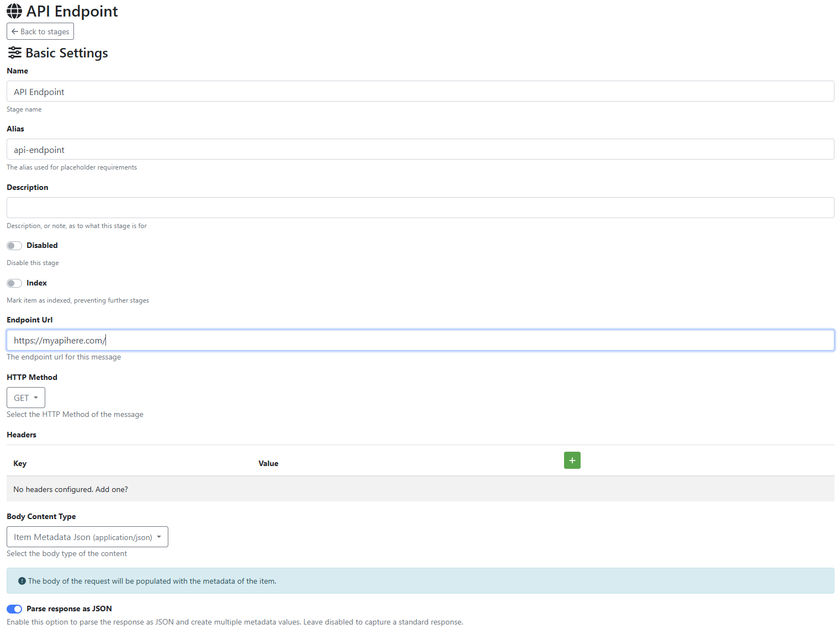Click the globe icon beside API Endpoint title
The width and height of the screenshot is (840, 640).
pyautogui.click(x=14, y=11)
